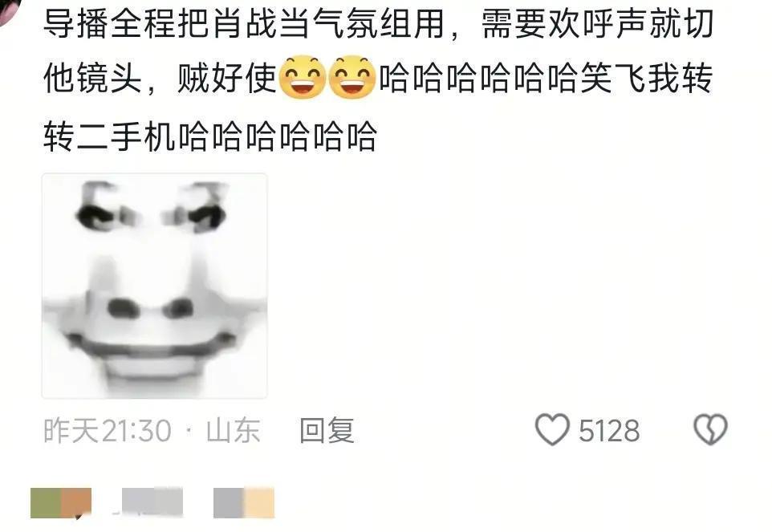Click the text 他镜头，贼好使

tap(160, 79)
